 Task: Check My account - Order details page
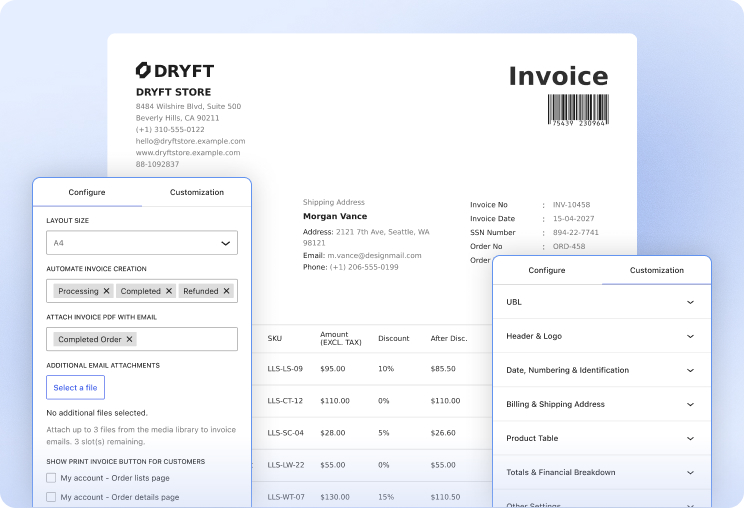pyautogui.click(x=51, y=497)
